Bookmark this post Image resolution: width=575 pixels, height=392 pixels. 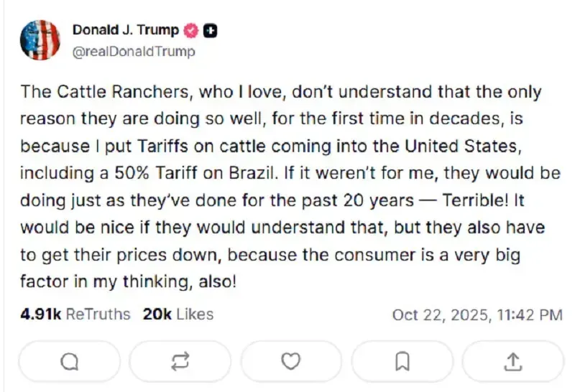tap(402, 362)
